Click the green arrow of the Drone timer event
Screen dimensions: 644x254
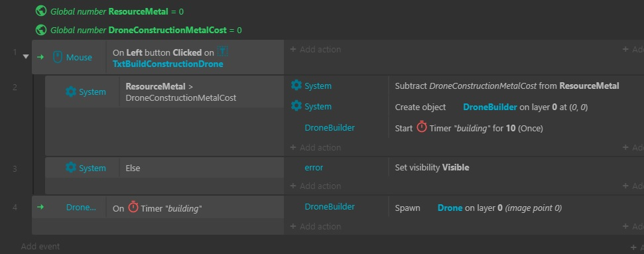(x=40, y=207)
